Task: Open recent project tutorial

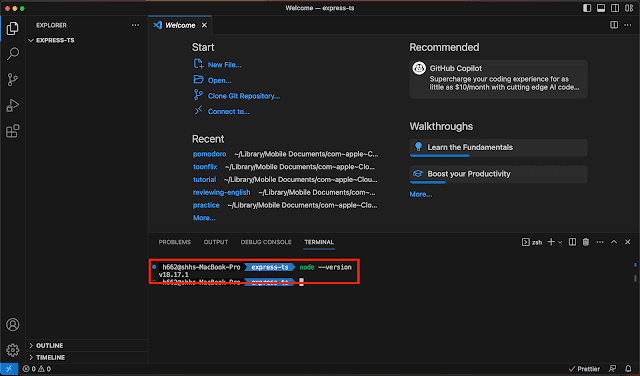Action: (204, 179)
